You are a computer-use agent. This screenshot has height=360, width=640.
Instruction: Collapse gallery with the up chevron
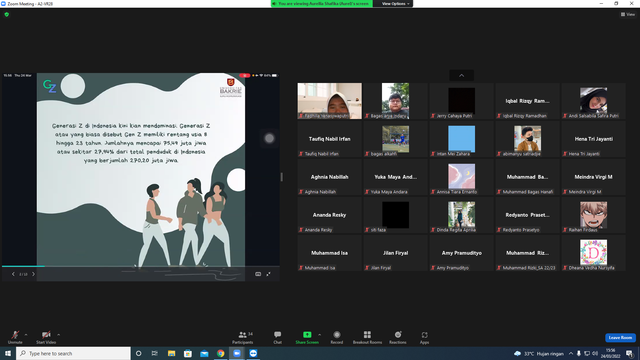coord(462,76)
